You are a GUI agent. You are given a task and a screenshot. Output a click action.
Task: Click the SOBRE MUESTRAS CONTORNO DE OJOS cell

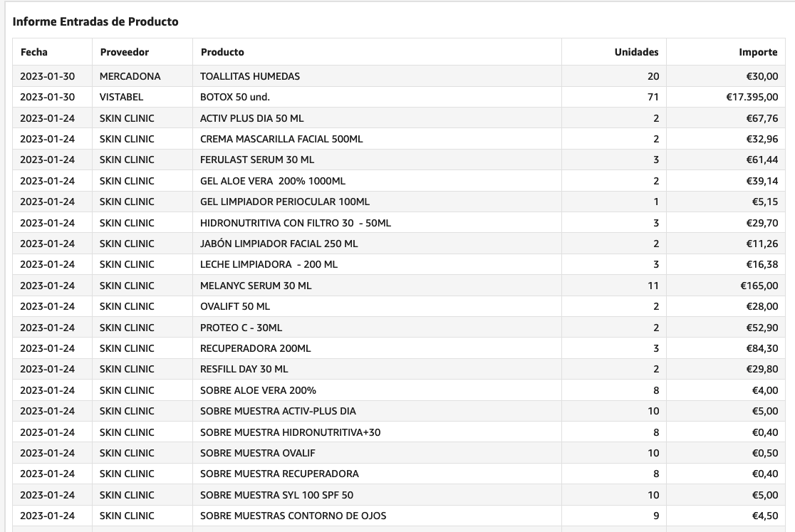point(293,516)
